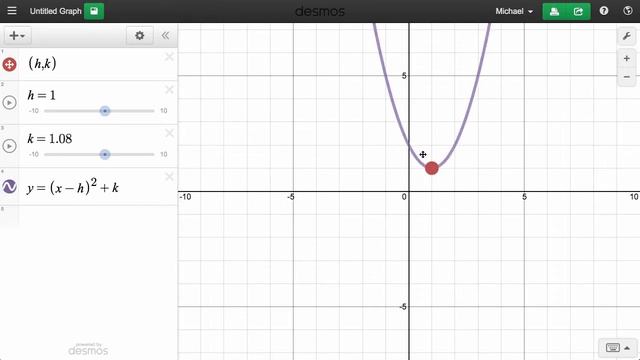Delete the h = 1 expression
The width and height of the screenshot is (640, 360).
[169, 90]
